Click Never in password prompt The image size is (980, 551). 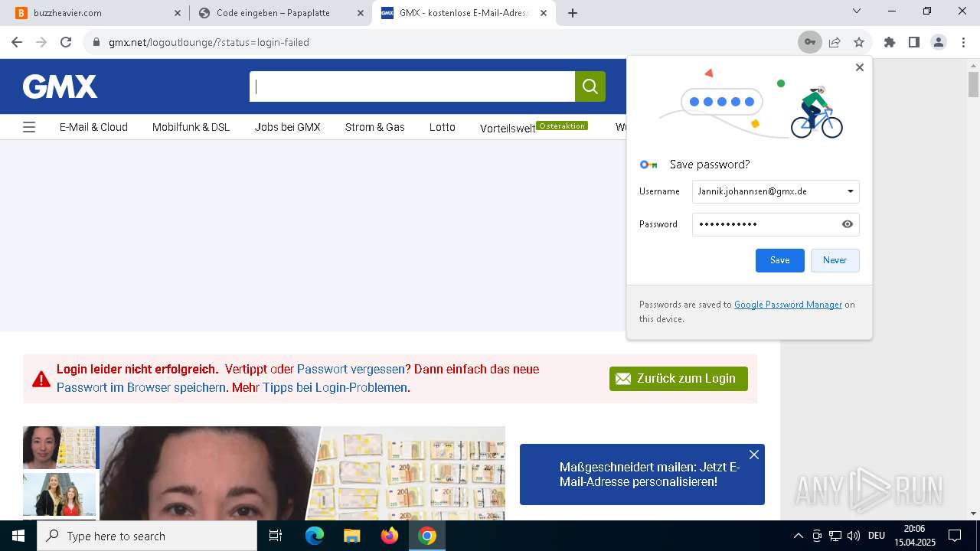point(835,260)
